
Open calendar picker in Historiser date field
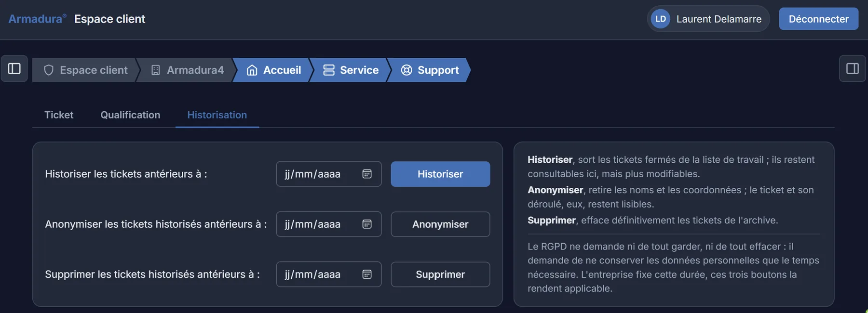(x=367, y=174)
